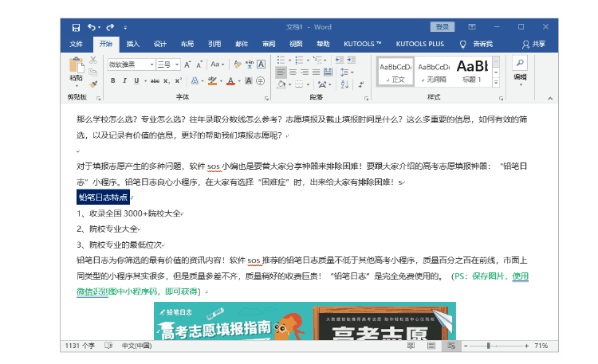
Task: Click the 登录 sign-in button
Action: pyautogui.click(x=443, y=26)
